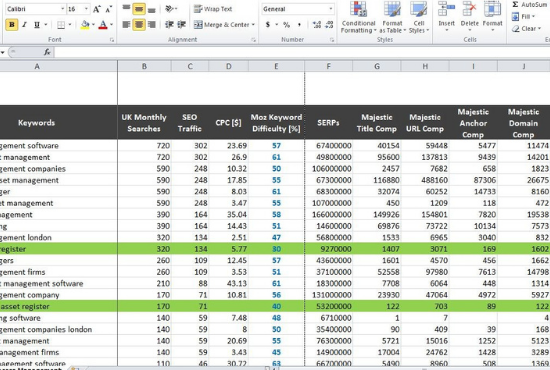This screenshot has width=550, height=370.
Task: Toggle Center horizontal alignment
Action: point(139,25)
